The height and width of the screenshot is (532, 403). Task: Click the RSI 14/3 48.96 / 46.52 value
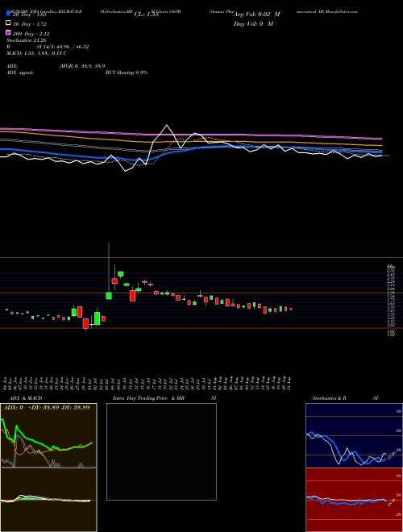point(62,47)
